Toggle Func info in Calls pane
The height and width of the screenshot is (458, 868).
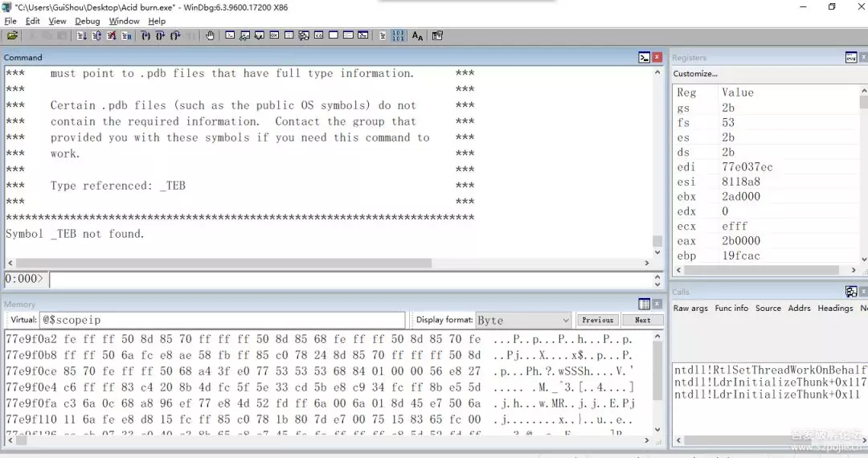[x=731, y=308]
